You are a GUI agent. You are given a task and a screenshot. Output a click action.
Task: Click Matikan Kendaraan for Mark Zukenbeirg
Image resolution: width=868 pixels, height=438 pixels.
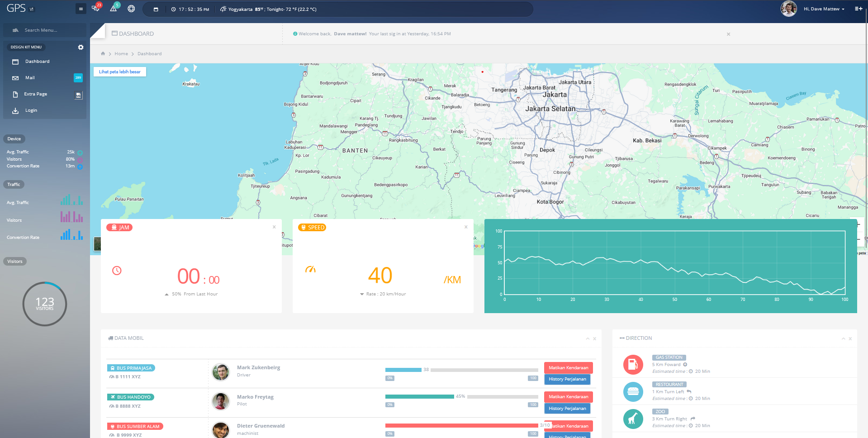coord(568,368)
